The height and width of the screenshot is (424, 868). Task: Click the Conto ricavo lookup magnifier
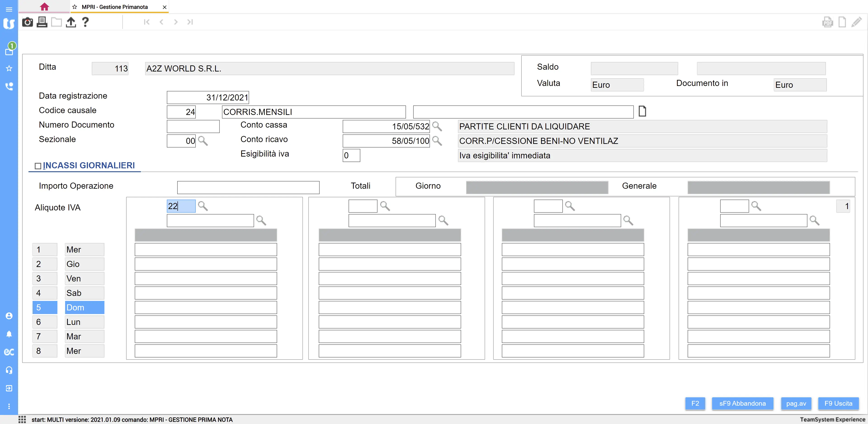pyautogui.click(x=437, y=141)
